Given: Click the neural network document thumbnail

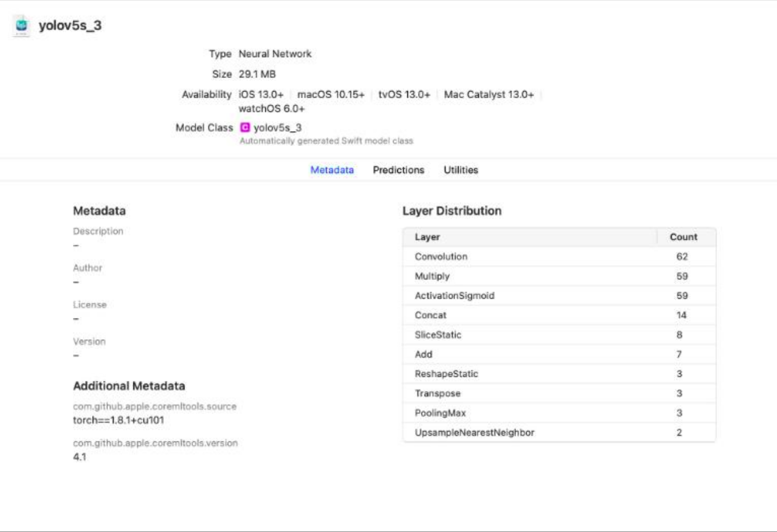Looking at the screenshot, I should (21, 24).
